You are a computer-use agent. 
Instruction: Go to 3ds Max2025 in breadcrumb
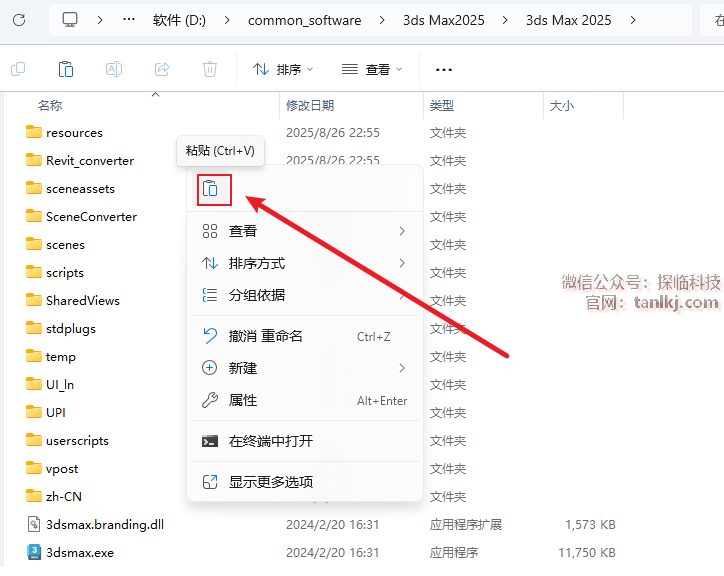pyautogui.click(x=444, y=20)
